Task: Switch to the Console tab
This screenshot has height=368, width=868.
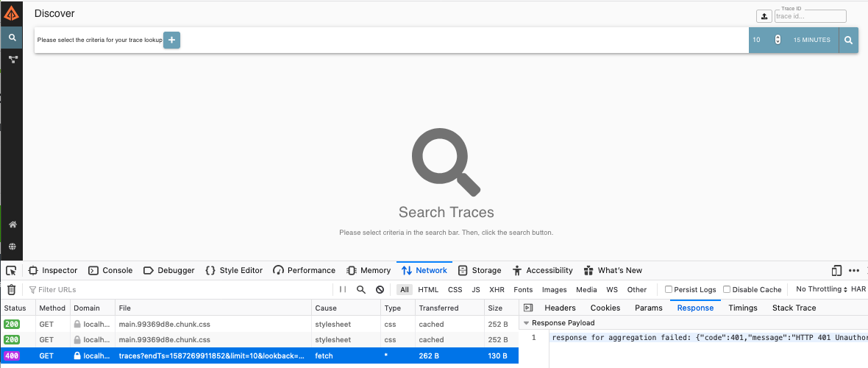Action: [x=111, y=270]
